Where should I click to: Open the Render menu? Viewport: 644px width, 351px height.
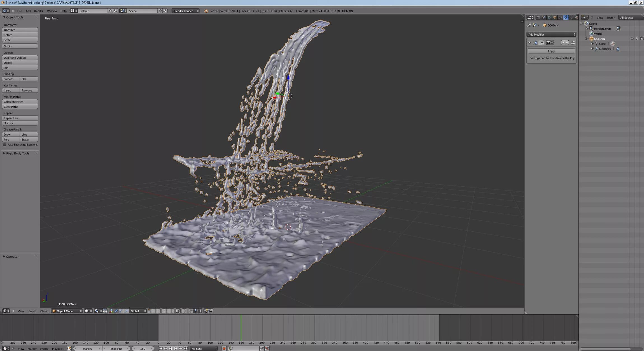tap(38, 11)
